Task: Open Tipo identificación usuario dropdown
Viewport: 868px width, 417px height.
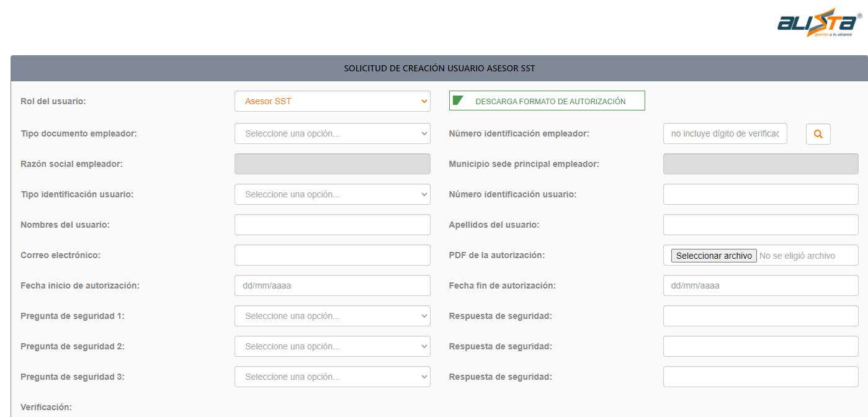Action: point(332,194)
